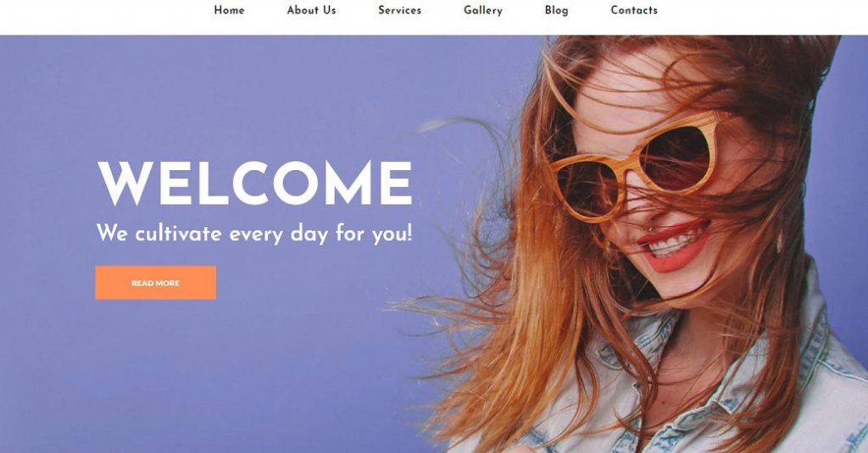Click the word cultivate in the tagline

point(178,233)
